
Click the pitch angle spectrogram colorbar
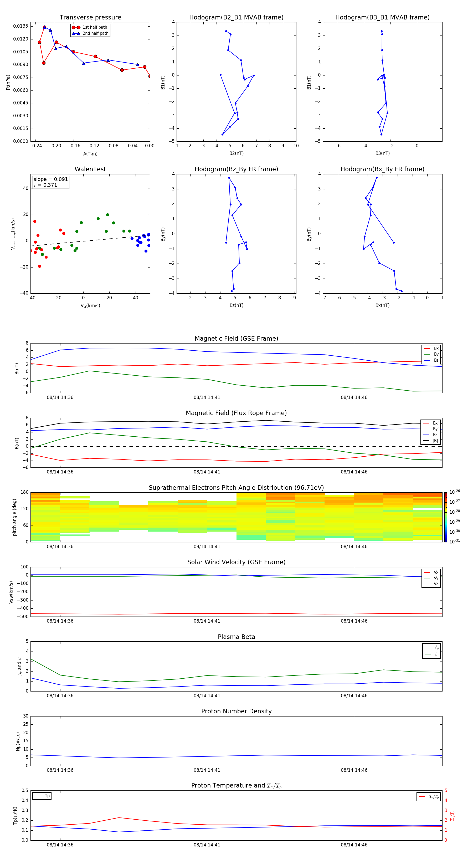446,517
